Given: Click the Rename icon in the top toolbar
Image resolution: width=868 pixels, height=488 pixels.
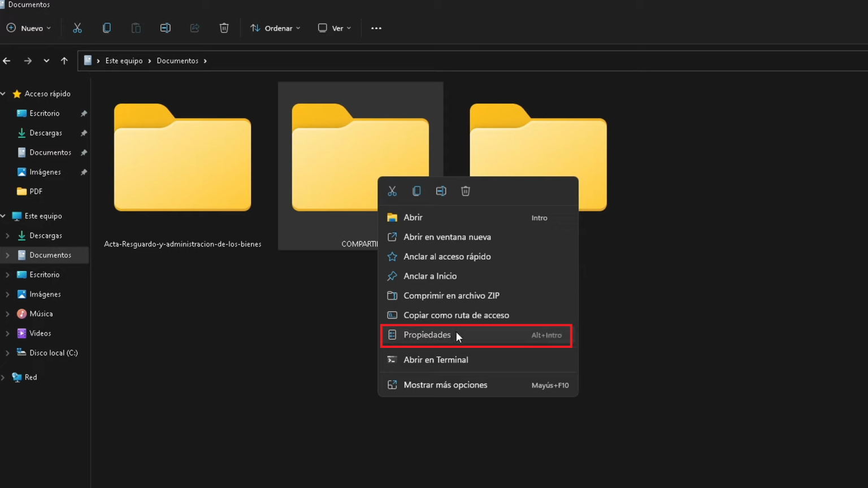Looking at the screenshot, I should pos(166,28).
